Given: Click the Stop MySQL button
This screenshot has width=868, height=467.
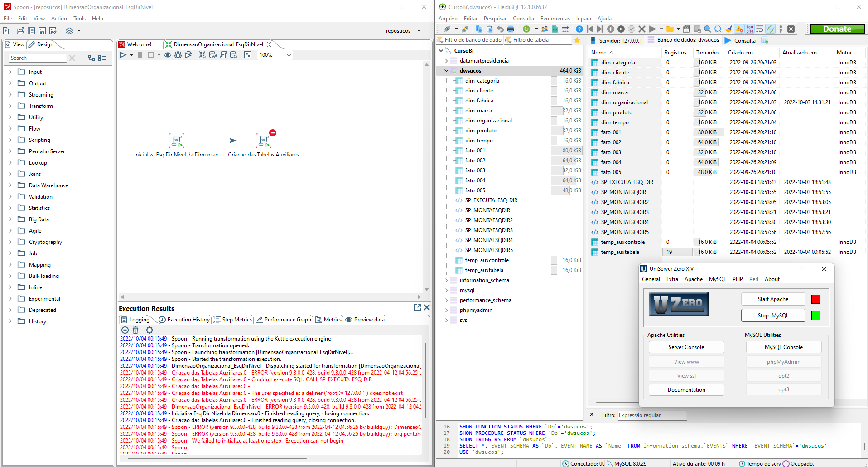Looking at the screenshot, I should [773, 316].
